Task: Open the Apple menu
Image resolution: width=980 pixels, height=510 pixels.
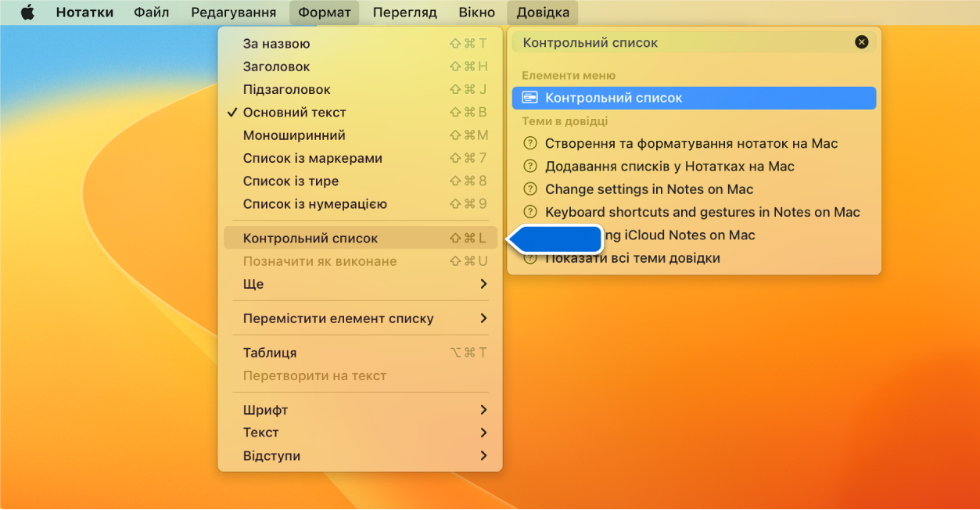Action: click(27, 13)
